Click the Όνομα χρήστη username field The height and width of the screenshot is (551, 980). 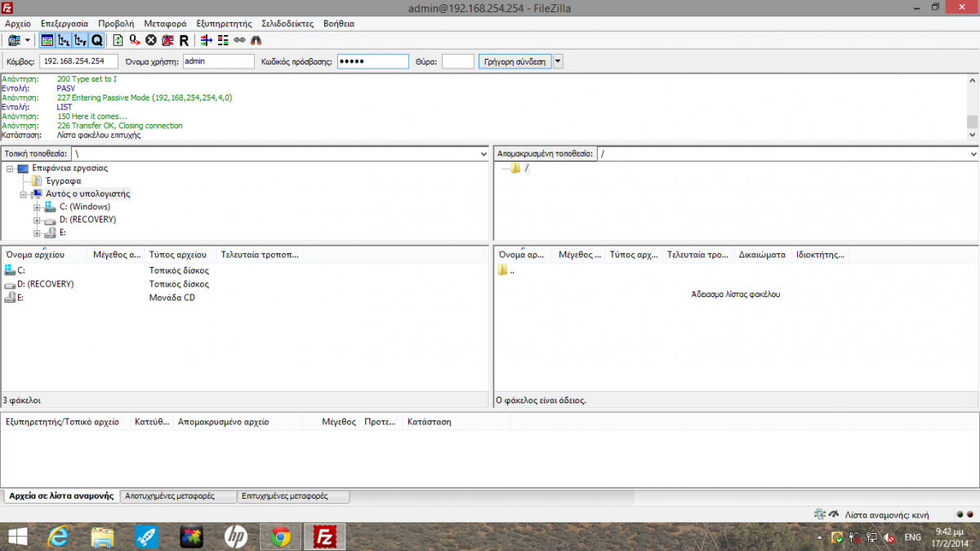point(218,61)
